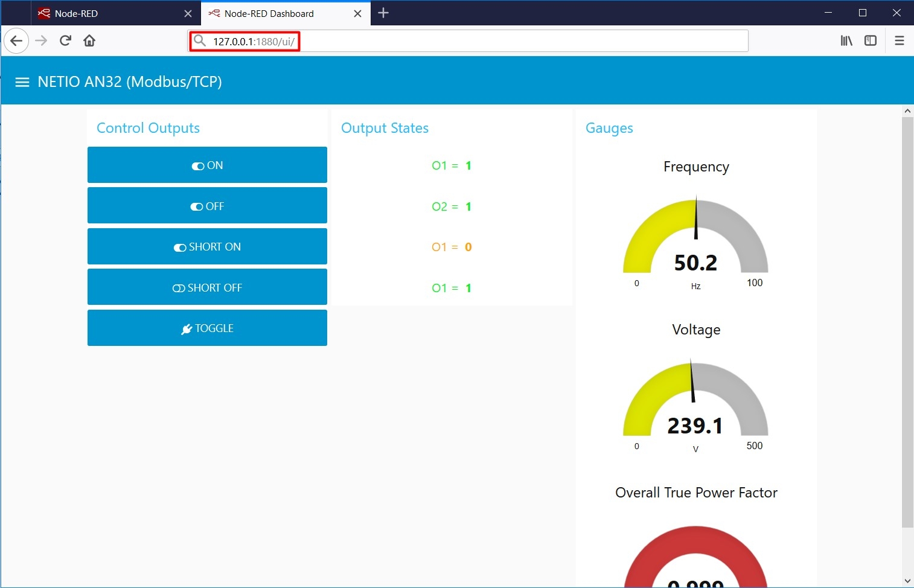Click the 'Control Outputs' heading
Screen dimensions: 914x588
(148, 128)
